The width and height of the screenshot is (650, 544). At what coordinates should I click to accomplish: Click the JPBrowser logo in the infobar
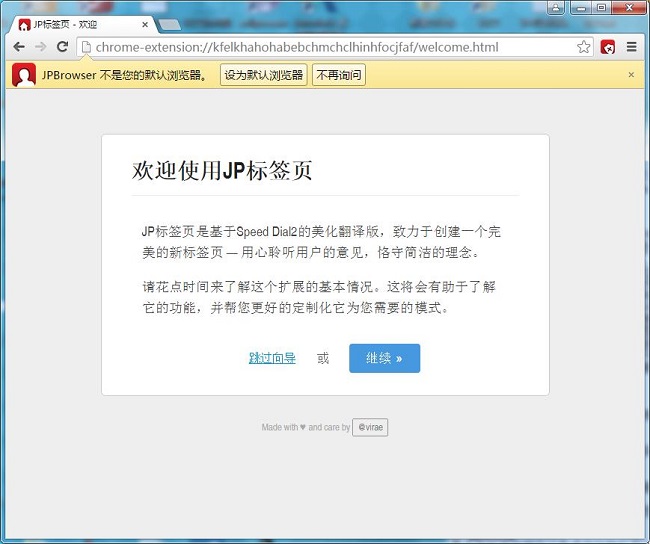(x=24, y=75)
